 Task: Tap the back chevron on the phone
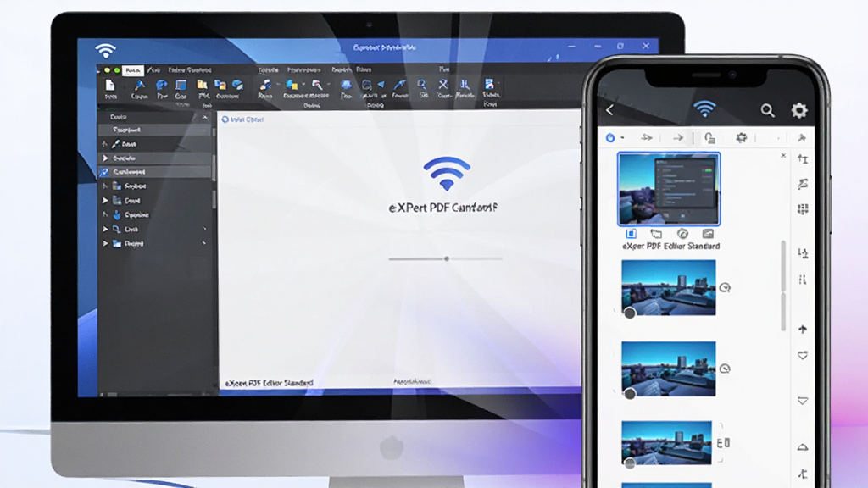[609, 110]
